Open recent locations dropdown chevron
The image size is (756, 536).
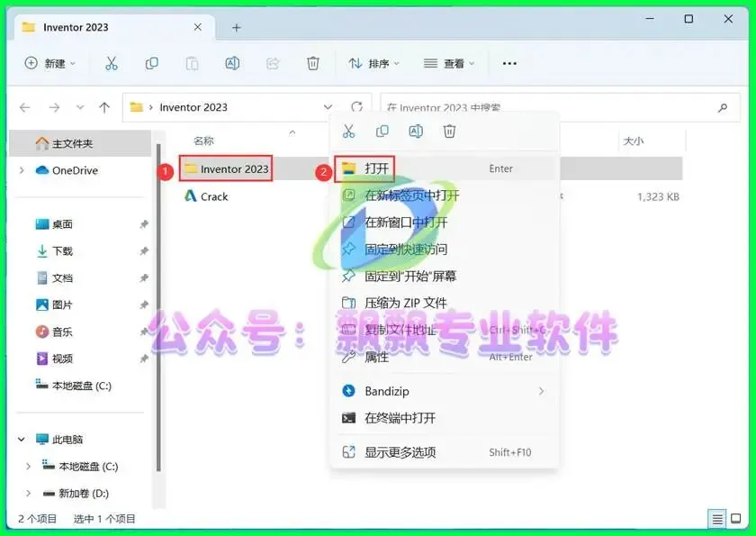click(x=80, y=107)
